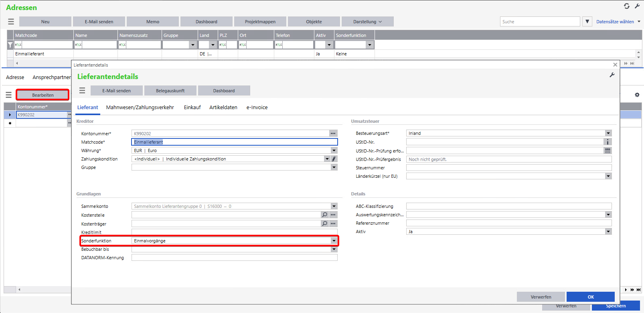644x313 pixels.
Task: Open the Besteuerungsart dropdown
Action: coord(608,133)
